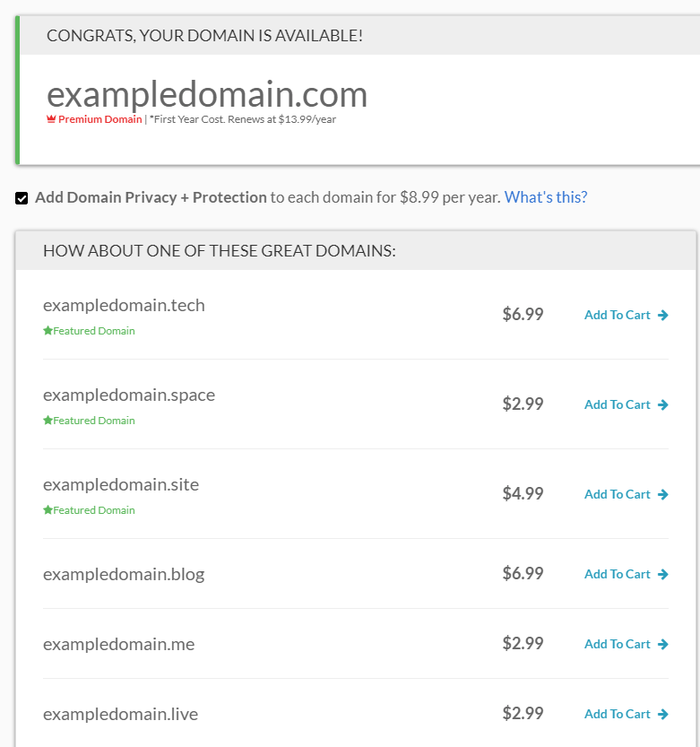Add exampledomain.blog to cart

pos(627,574)
